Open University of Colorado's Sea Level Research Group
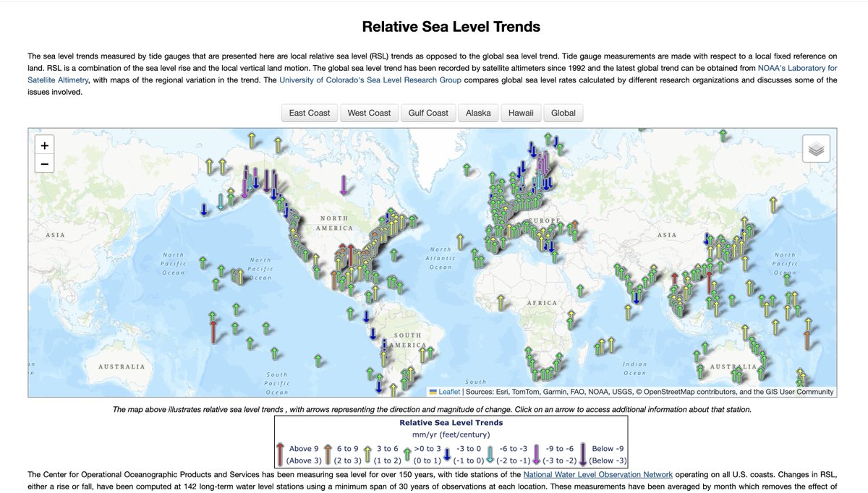Image resolution: width=868 pixels, height=493 pixels. 370,80
